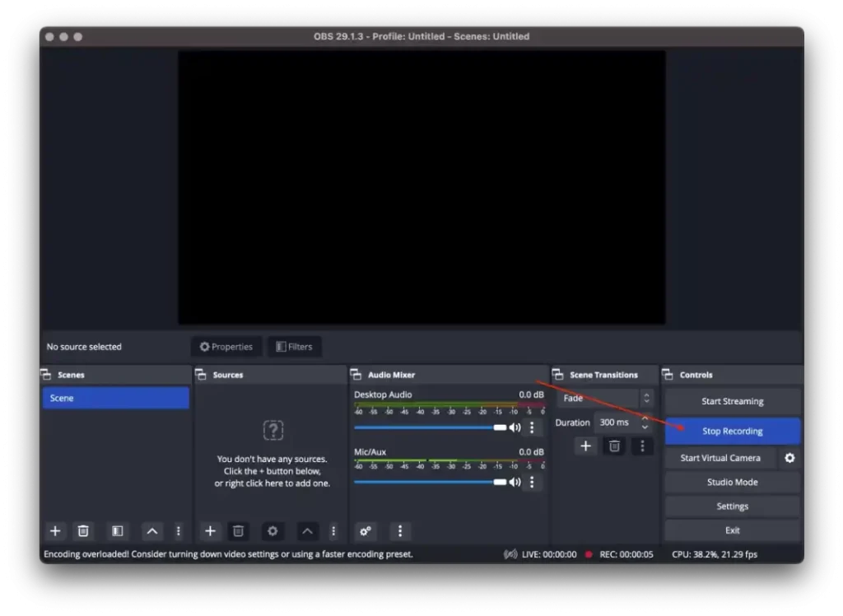
Task: Click the encoding overloaded status message
Action: point(229,555)
